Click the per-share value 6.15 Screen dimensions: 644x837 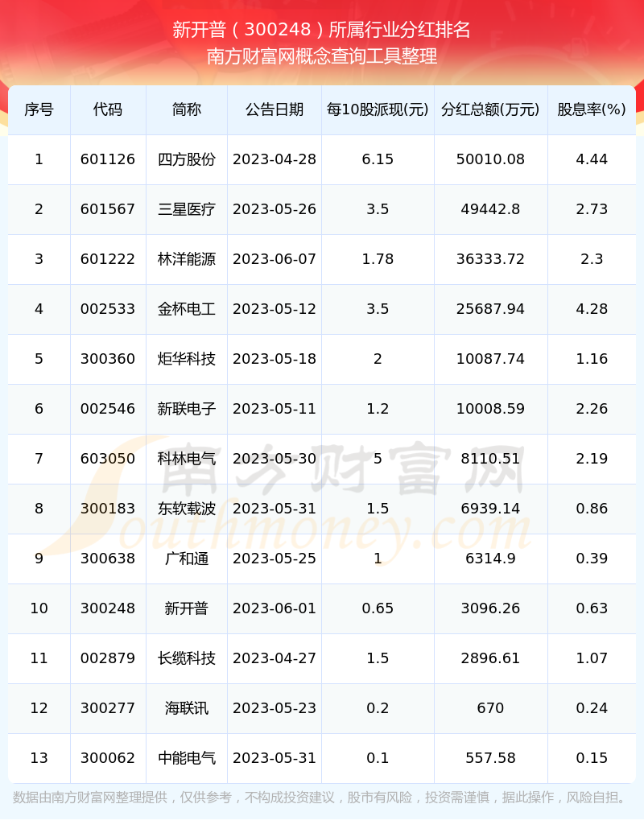[378, 159]
